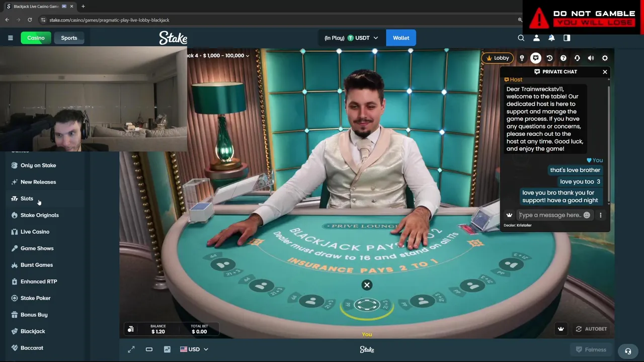
Task: Open Blackjack in sidebar
Action: coord(33,331)
